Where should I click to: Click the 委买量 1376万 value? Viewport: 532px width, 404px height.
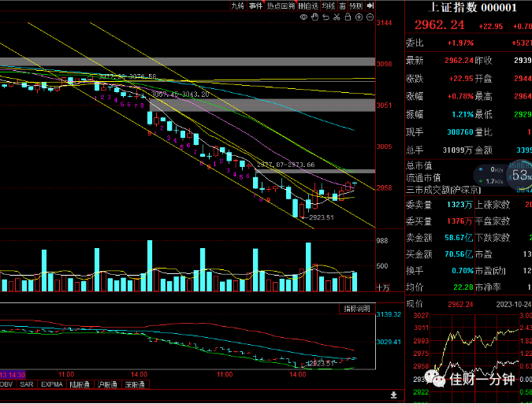pos(459,221)
